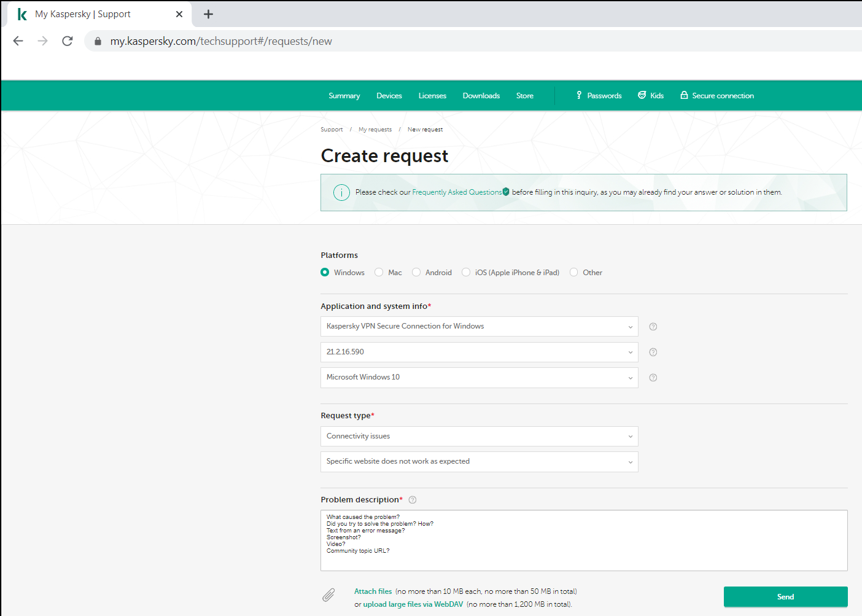
Task: Click the Kids mask icon
Action: [x=642, y=95]
